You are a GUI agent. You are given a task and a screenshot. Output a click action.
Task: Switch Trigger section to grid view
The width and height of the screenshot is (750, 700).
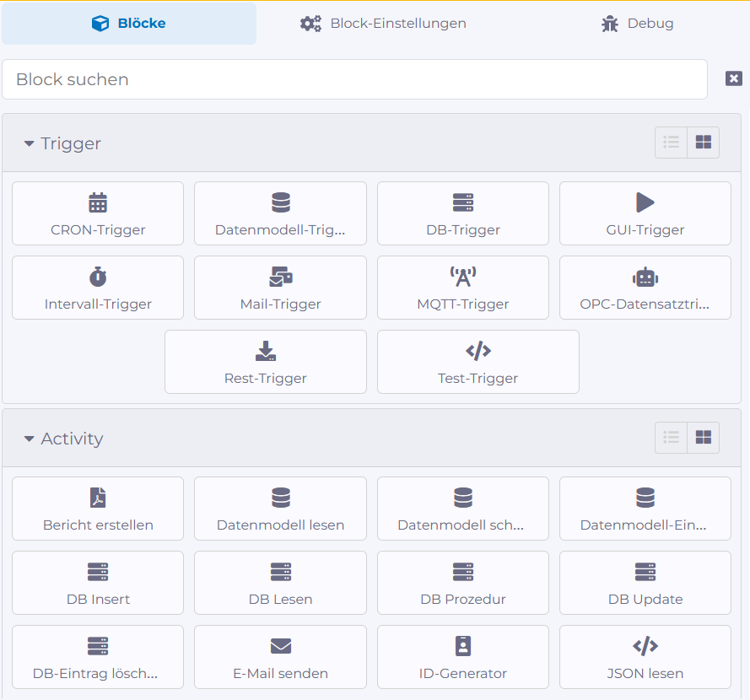click(703, 143)
